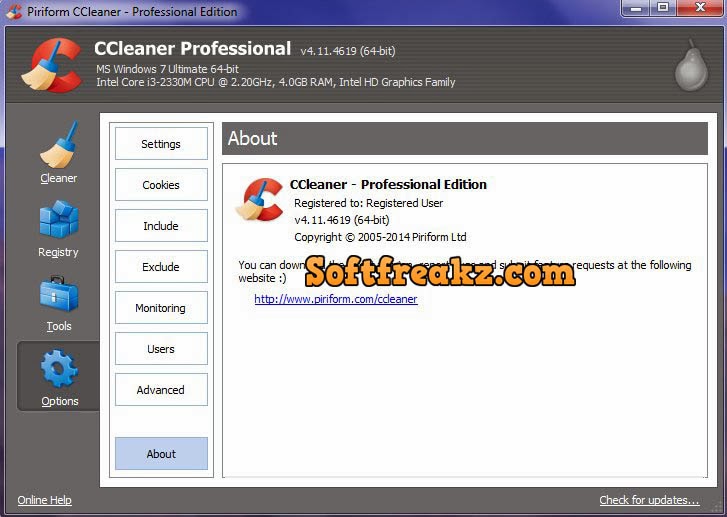Open the Cleaner section broom icon
Screen dimensions: 727x517
[x=59, y=144]
